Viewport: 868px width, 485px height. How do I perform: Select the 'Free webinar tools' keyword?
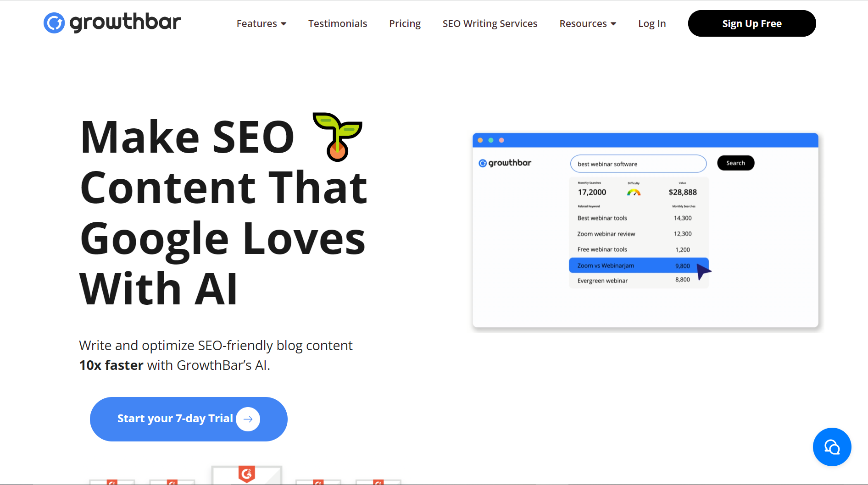tap(602, 249)
